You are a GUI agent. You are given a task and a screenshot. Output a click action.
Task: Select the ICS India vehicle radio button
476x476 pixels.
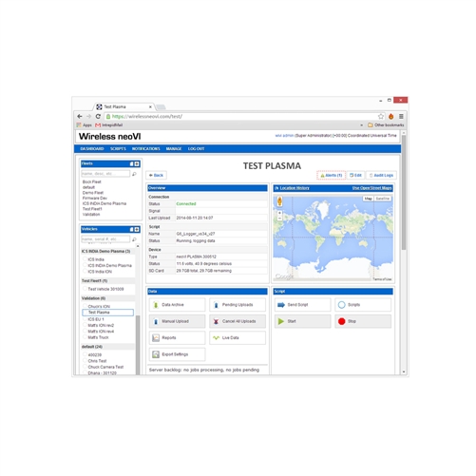(x=85, y=259)
